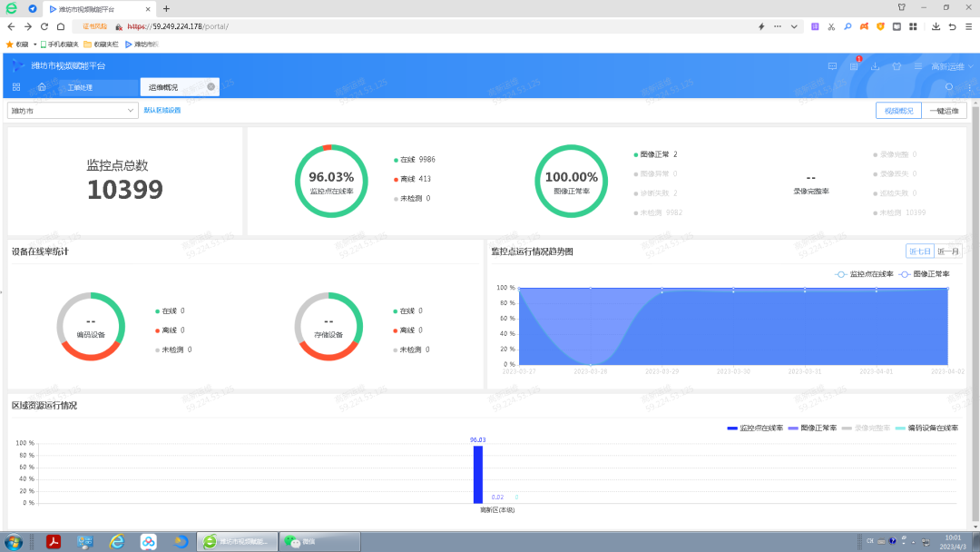Viewport: 980px width, 552px height.
Task: Open the address bar three-dot menu
Action: [778, 27]
